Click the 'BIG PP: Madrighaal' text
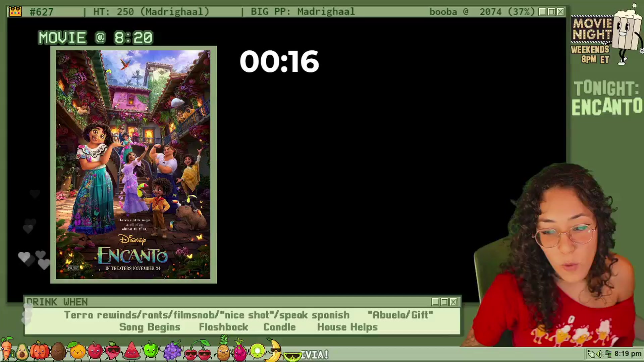644x362 pixels. pyautogui.click(x=303, y=12)
